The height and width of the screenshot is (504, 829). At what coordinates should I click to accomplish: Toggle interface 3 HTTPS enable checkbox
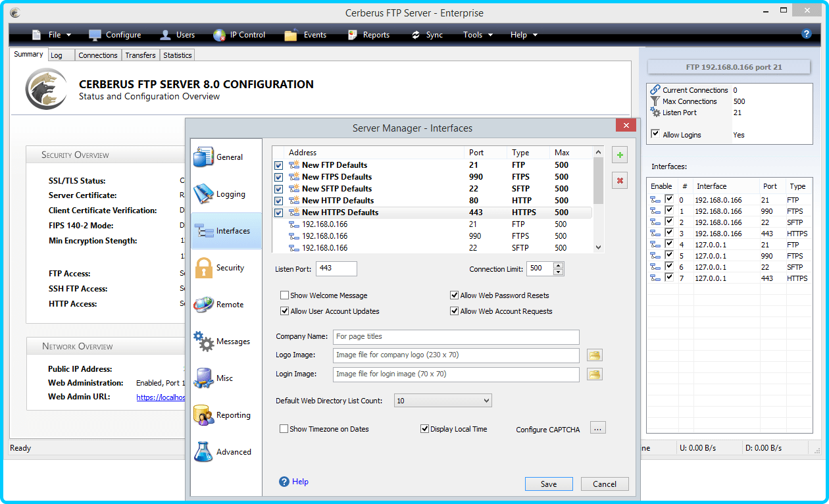click(669, 233)
